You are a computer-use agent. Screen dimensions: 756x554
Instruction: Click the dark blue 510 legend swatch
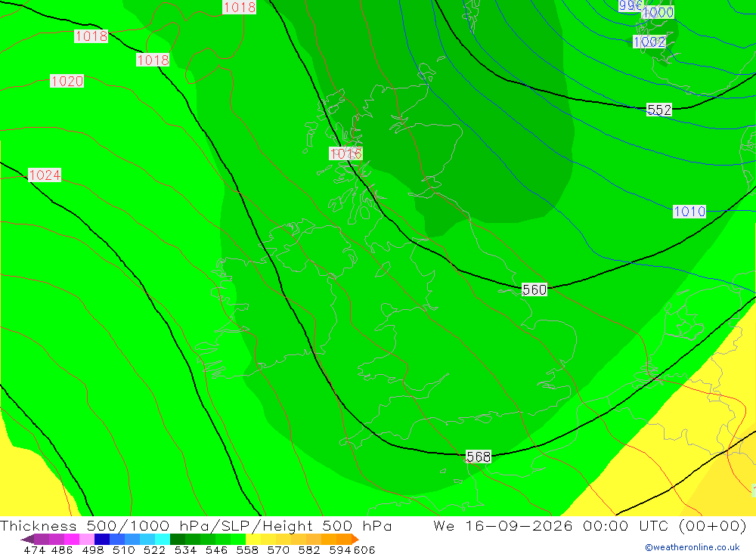(102, 539)
